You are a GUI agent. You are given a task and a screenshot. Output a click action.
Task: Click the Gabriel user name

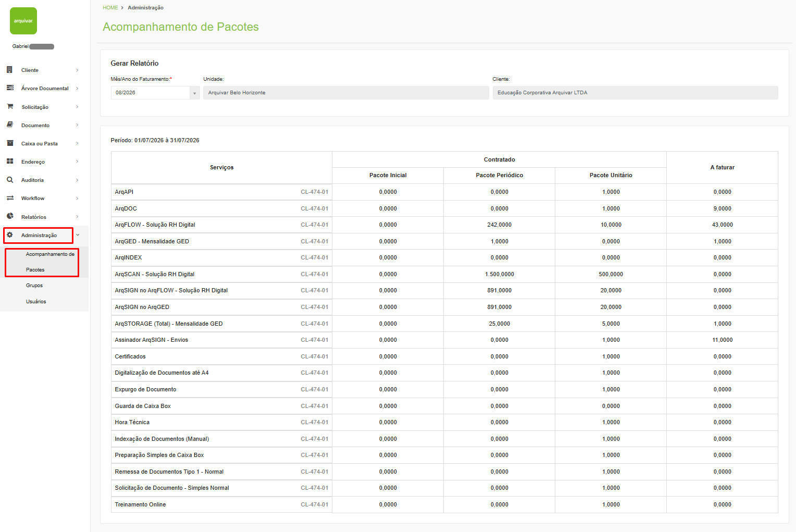(20, 46)
